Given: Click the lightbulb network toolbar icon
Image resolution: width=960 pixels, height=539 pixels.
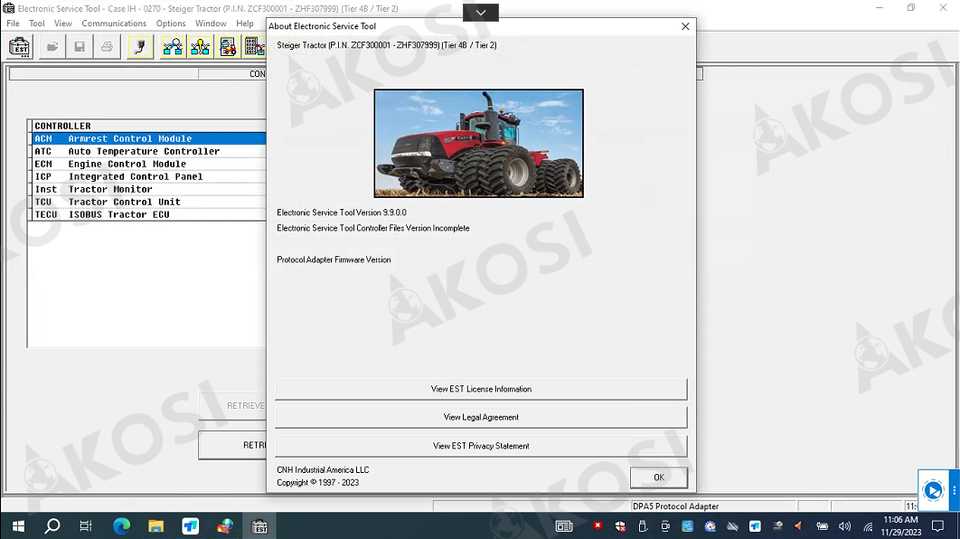Looking at the screenshot, I should click(200, 47).
